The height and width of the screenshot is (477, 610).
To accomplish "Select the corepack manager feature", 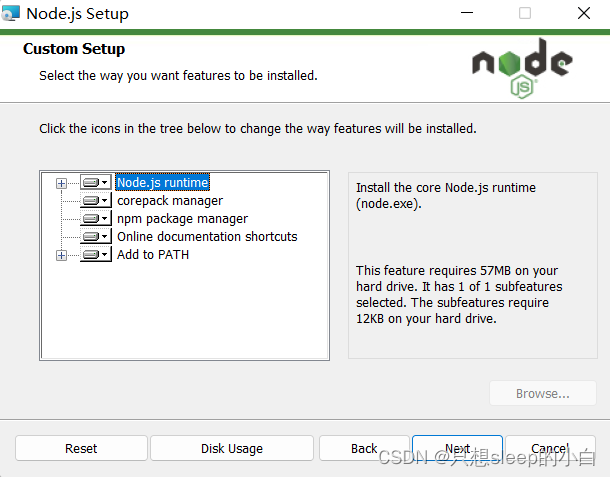I will pyautogui.click(x=170, y=201).
